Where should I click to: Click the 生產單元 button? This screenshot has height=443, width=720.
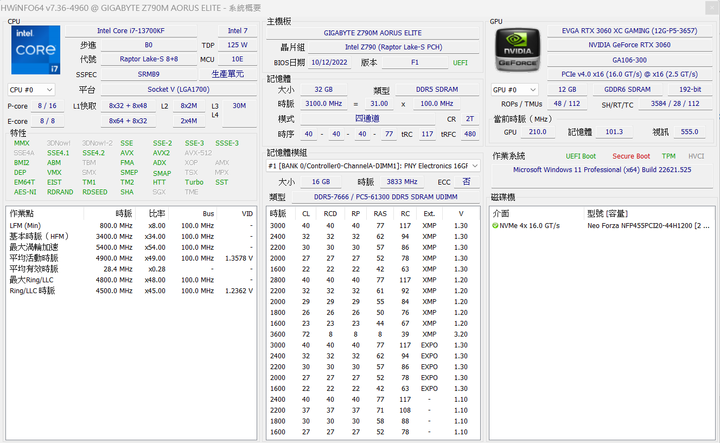click(x=228, y=74)
